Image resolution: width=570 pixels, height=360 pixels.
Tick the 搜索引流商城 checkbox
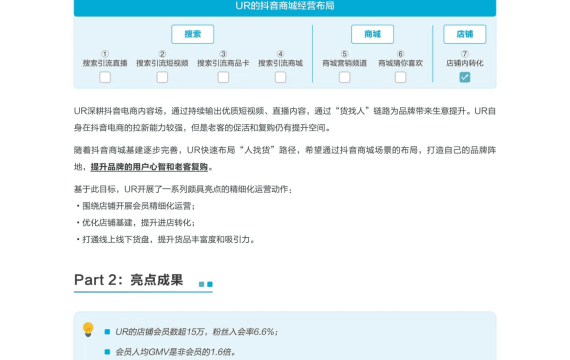tap(280, 77)
